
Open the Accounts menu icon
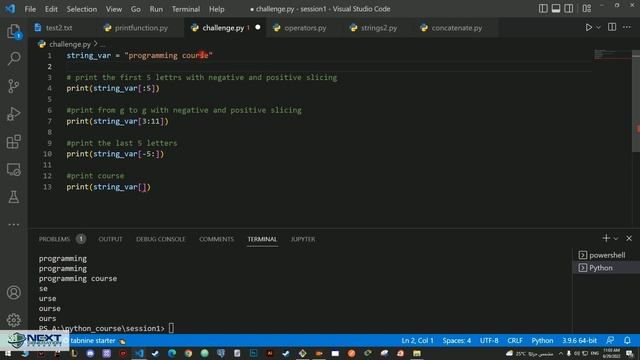pos(14,293)
